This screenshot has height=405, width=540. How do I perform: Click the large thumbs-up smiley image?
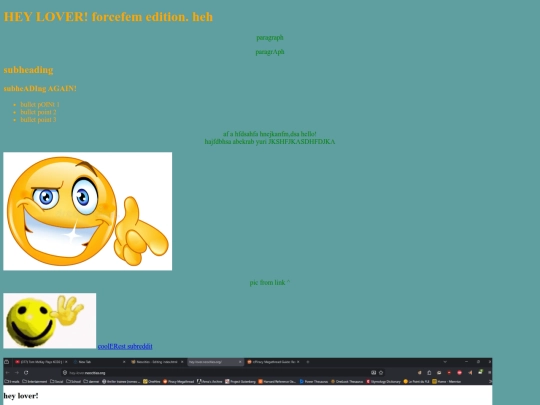click(87, 211)
